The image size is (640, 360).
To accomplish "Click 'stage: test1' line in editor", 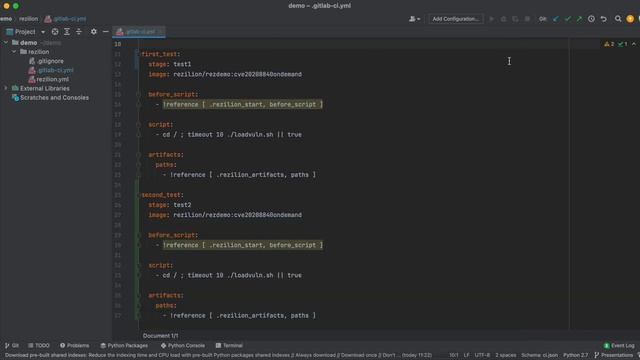I will pyautogui.click(x=169, y=64).
